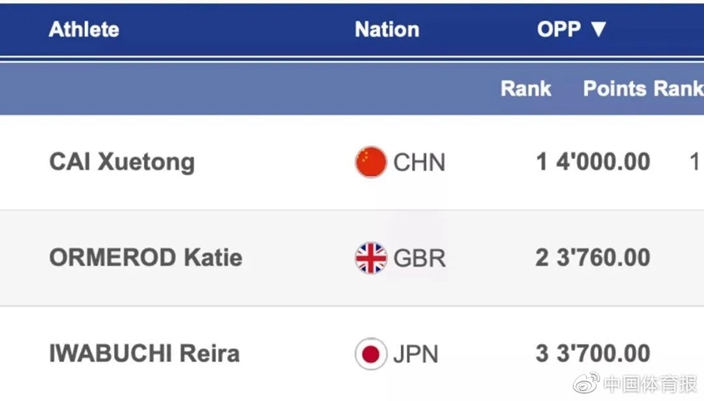Image resolution: width=704 pixels, height=401 pixels.
Task: Select the 4'000.00 points value
Action: tap(603, 162)
